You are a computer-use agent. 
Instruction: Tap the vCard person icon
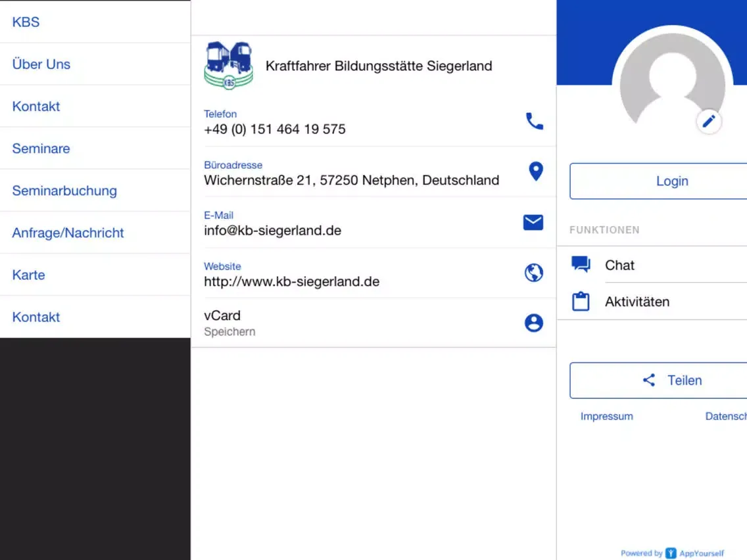[x=533, y=323]
